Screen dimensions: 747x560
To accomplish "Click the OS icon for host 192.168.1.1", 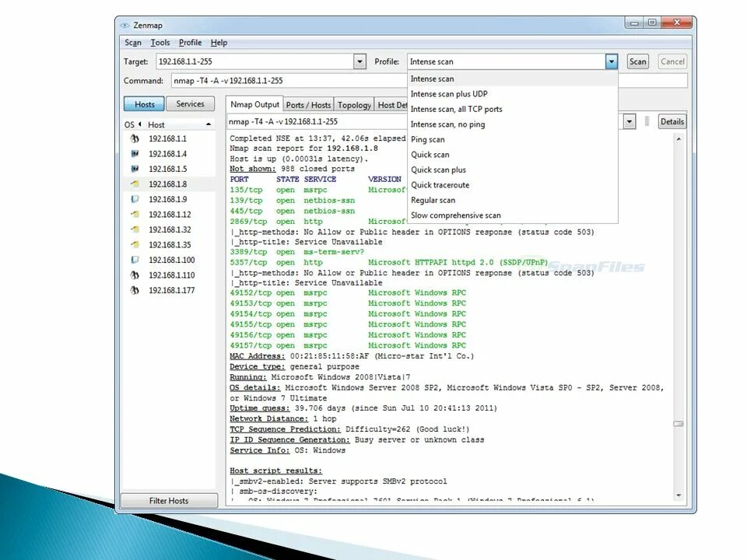I will coord(135,138).
